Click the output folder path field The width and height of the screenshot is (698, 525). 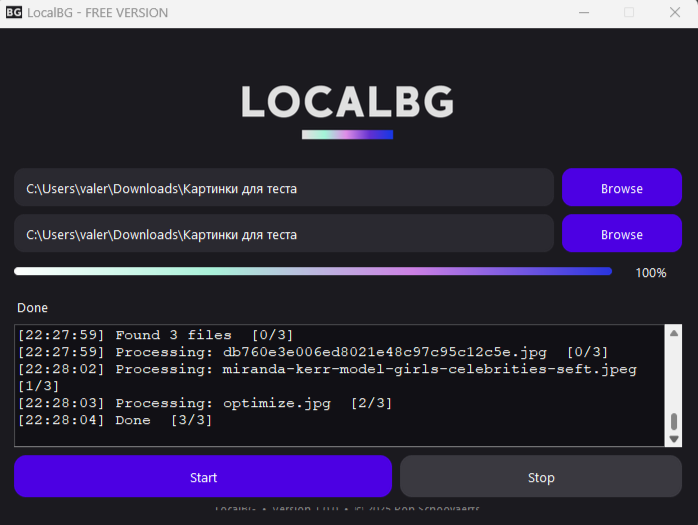click(284, 233)
